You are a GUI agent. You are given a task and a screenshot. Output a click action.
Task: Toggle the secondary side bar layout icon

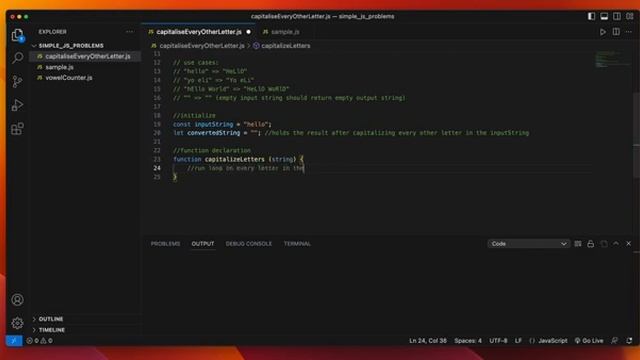pyautogui.click(x=617, y=16)
